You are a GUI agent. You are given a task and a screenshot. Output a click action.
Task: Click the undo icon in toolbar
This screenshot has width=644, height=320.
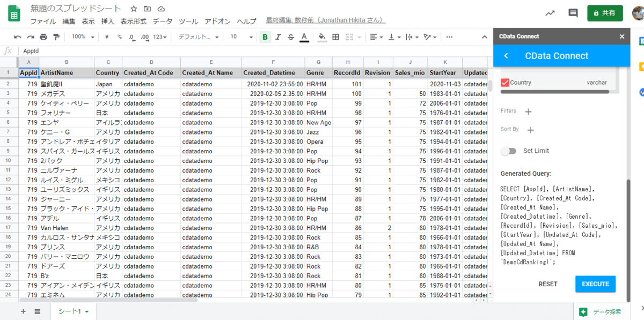point(18,37)
